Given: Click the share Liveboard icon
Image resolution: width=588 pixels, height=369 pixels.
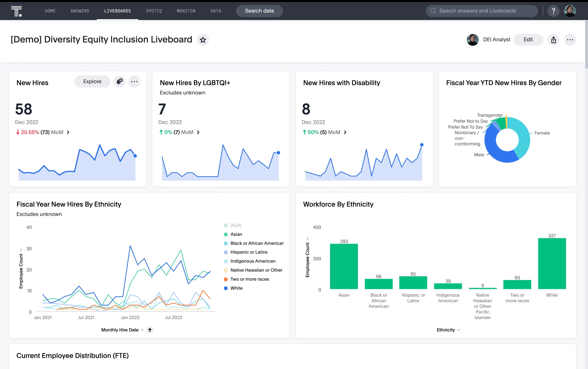Looking at the screenshot, I should (x=553, y=40).
